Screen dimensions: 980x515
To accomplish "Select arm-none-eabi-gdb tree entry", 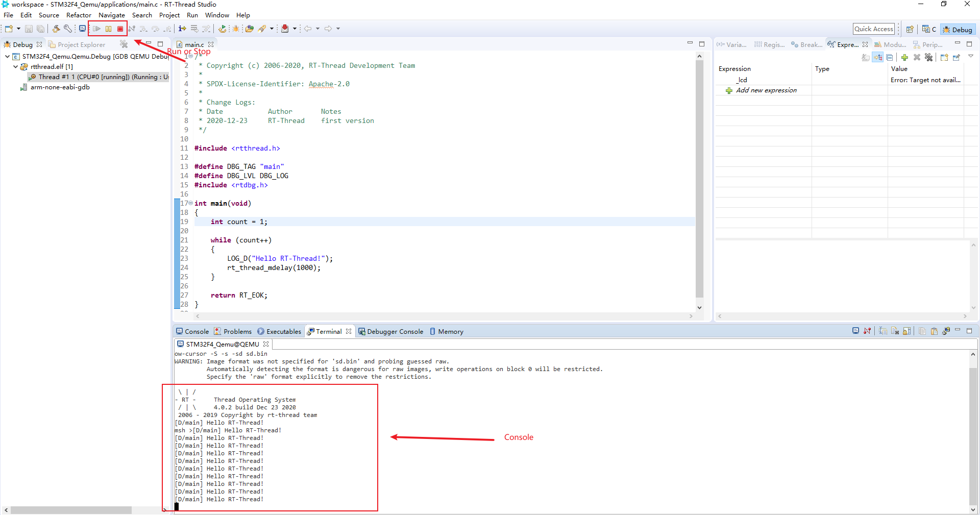I will [x=55, y=87].
